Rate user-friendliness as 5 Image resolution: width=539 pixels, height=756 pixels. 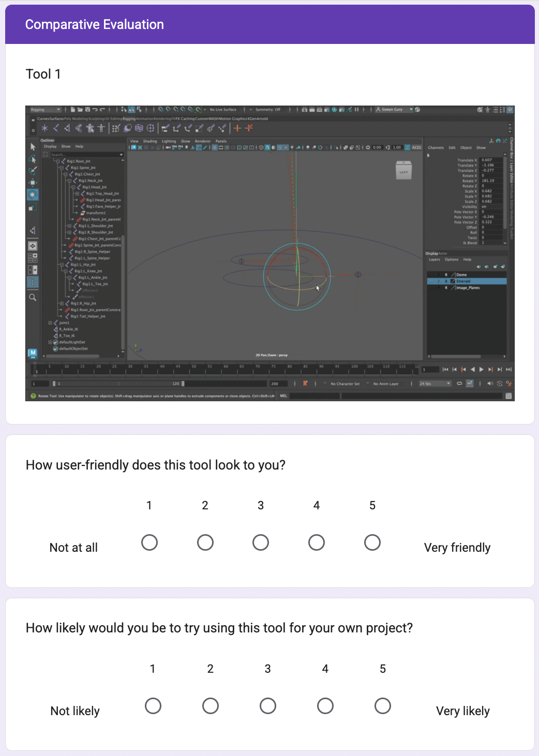point(372,542)
